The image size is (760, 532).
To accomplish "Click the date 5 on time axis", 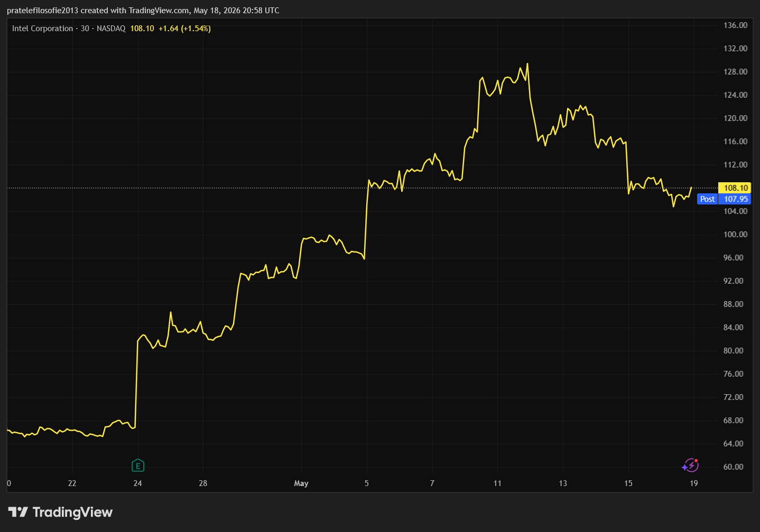I will pyautogui.click(x=367, y=483).
